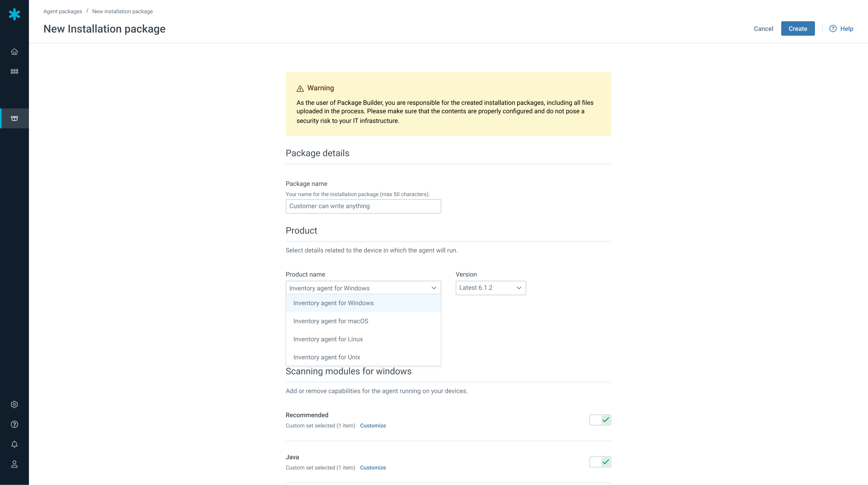
Task: Go to Home via sidebar icon
Action: (14, 52)
